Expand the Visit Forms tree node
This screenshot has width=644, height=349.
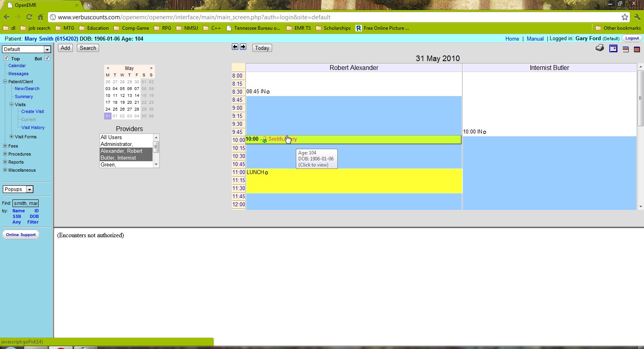point(12,137)
